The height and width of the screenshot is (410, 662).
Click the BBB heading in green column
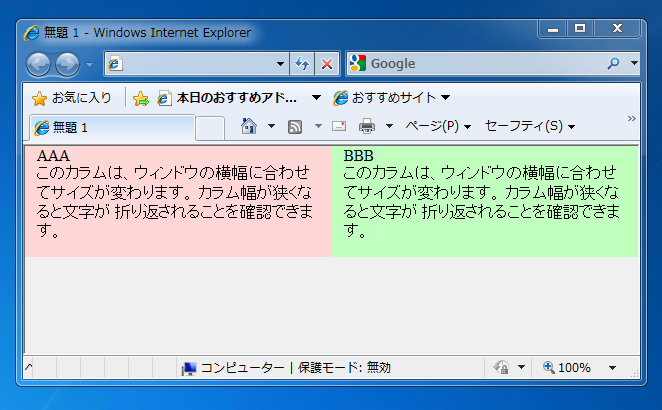[x=358, y=156]
